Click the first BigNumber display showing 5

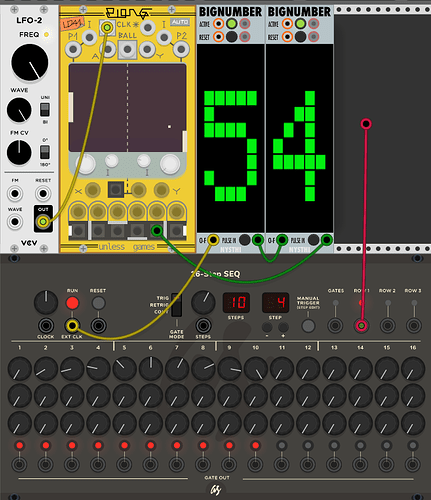tap(231, 138)
